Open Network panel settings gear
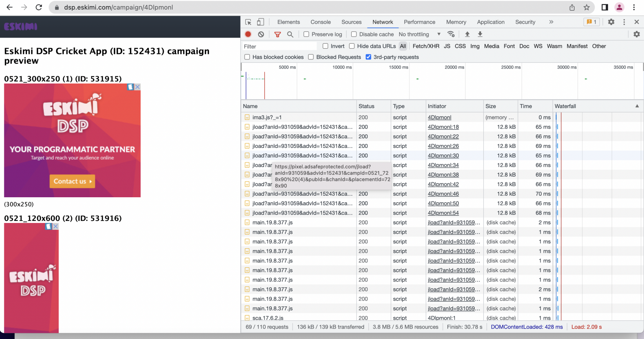This screenshot has height=339, width=644. pyautogui.click(x=637, y=34)
